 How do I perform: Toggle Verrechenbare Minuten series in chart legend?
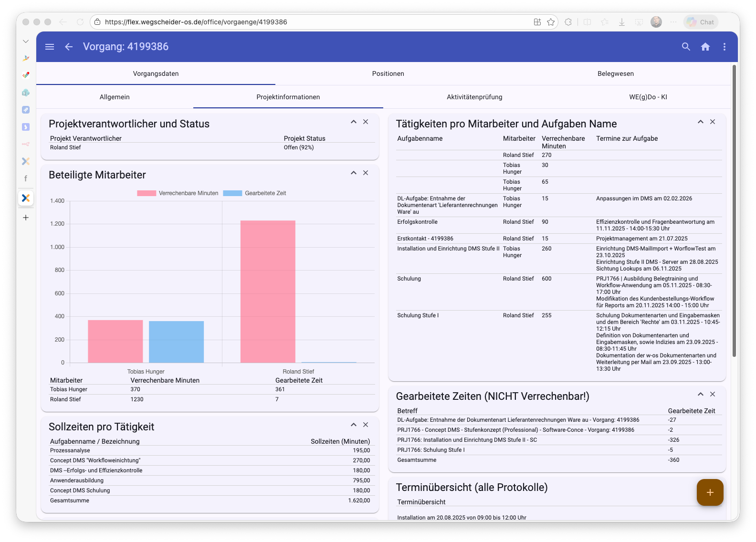pos(178,193)
